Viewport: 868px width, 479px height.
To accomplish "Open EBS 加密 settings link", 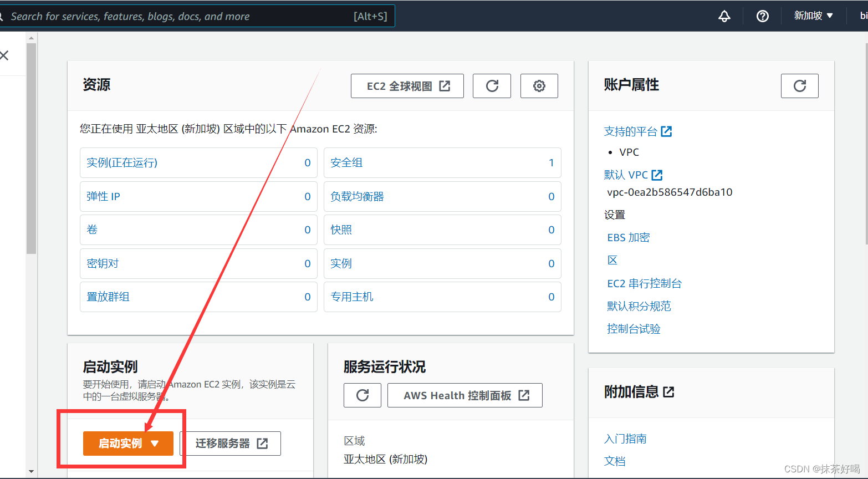I will 629,237.
